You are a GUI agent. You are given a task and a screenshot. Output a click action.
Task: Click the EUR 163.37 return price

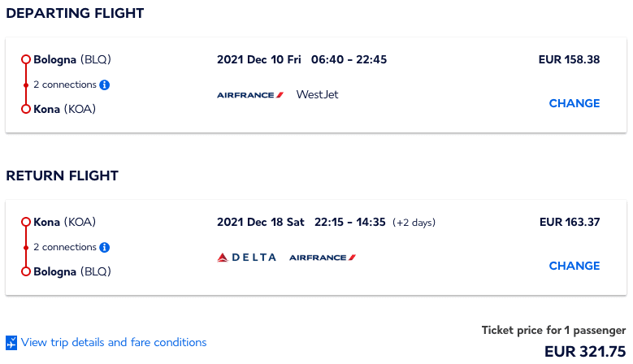click(570, 222)
